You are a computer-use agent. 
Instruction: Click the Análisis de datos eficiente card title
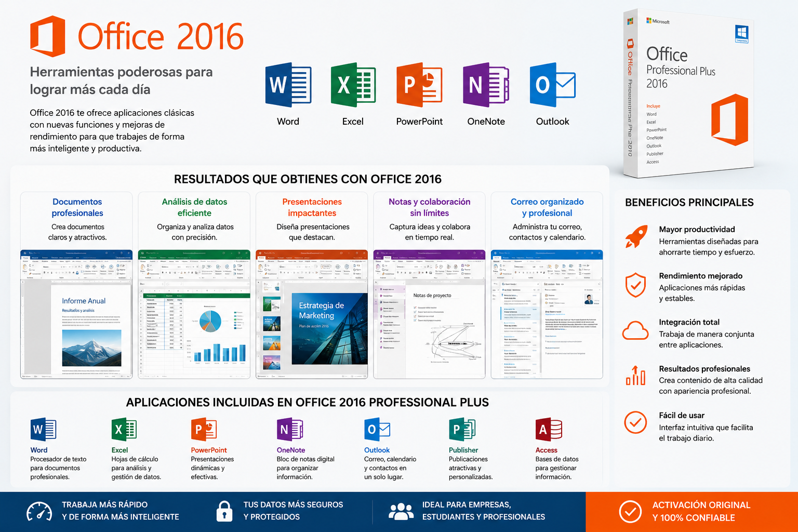point(194,207)
